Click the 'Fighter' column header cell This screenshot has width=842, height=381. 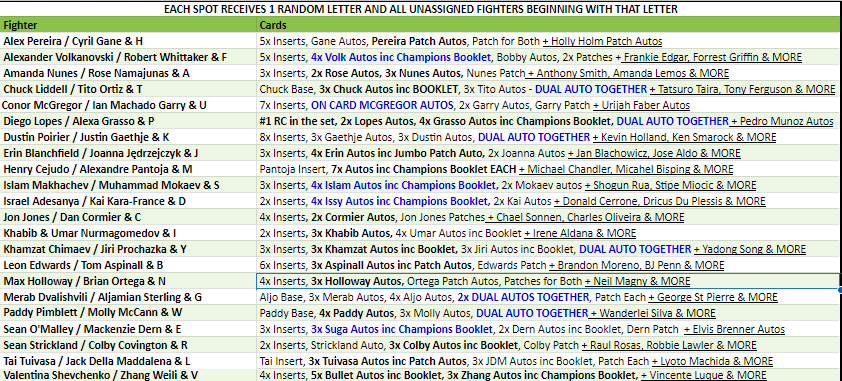point(129,25)
